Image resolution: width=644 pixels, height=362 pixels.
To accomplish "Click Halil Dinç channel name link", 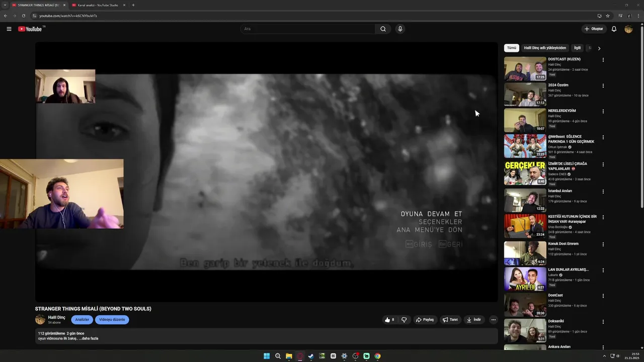I will [x=56, y=317].
